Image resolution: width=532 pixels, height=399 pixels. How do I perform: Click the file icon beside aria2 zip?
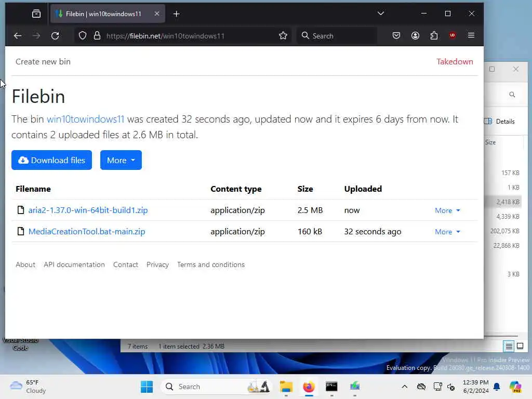point(21,210)
